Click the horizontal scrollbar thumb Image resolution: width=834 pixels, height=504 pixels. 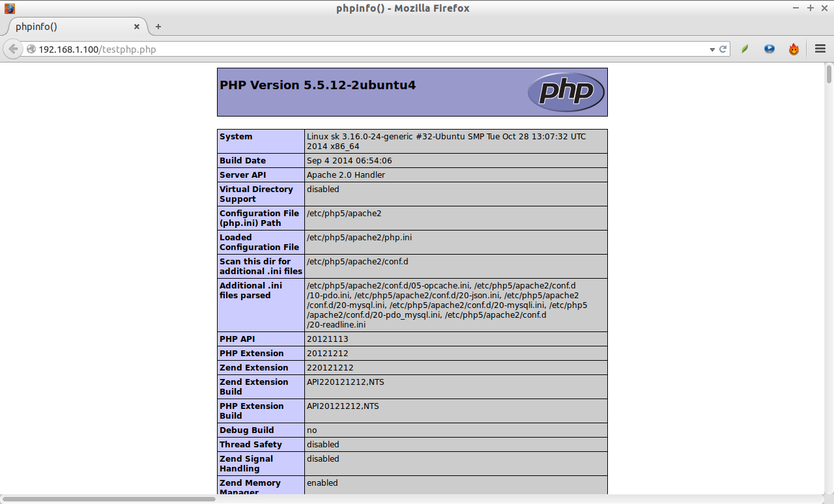(x=108, y=499)
